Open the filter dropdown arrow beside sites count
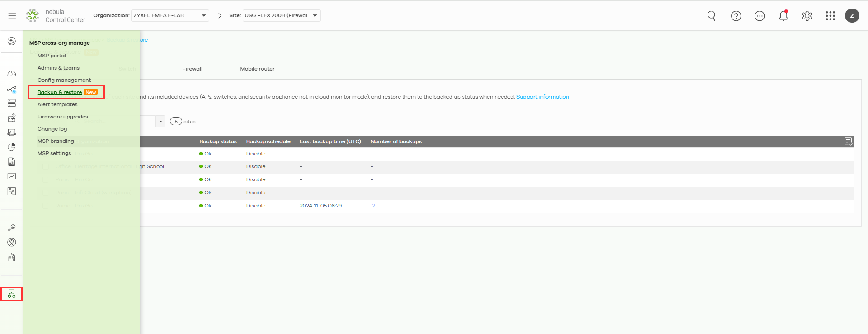The height and width of the screenshot is (334, 868). (160, 121)
